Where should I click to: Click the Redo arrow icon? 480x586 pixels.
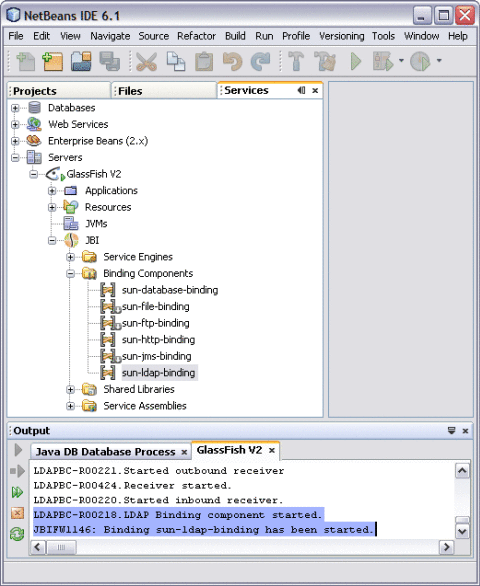[x=261, y=61]
